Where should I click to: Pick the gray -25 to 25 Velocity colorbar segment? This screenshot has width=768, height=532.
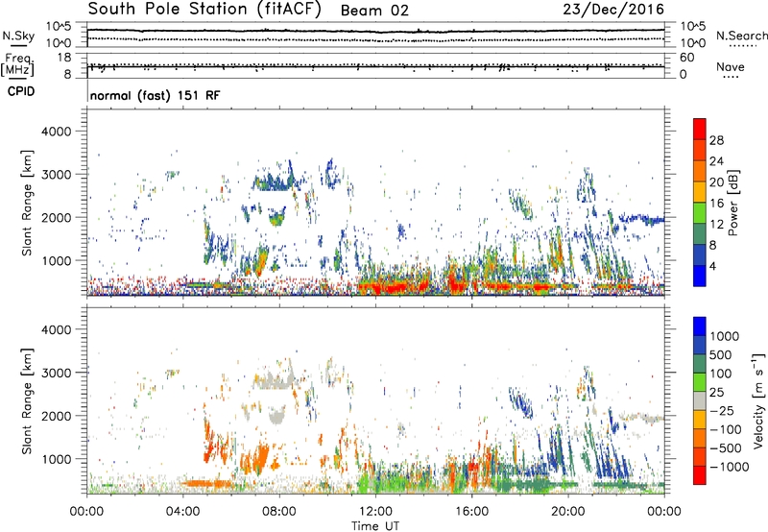(x=700, y=400)
